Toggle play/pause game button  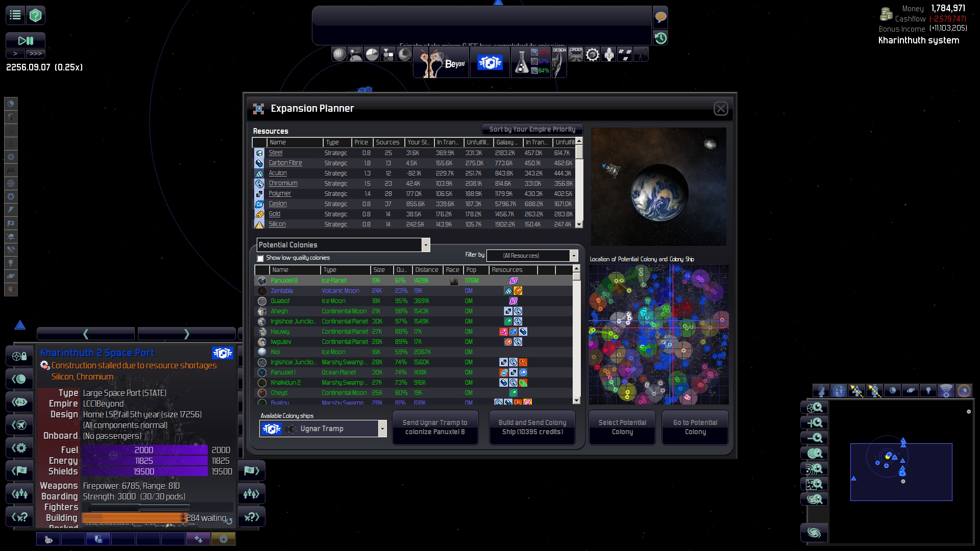tap(26, 40)
